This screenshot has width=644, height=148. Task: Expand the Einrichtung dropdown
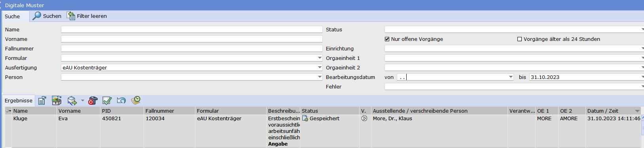(642, 48)
